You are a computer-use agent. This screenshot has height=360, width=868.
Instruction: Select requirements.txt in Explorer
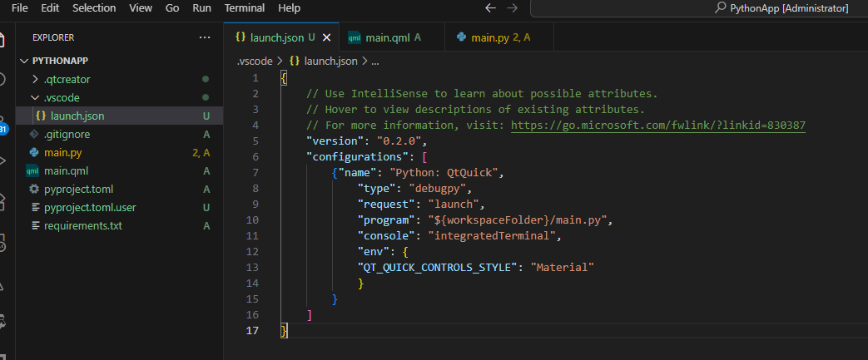click(83, 225)
